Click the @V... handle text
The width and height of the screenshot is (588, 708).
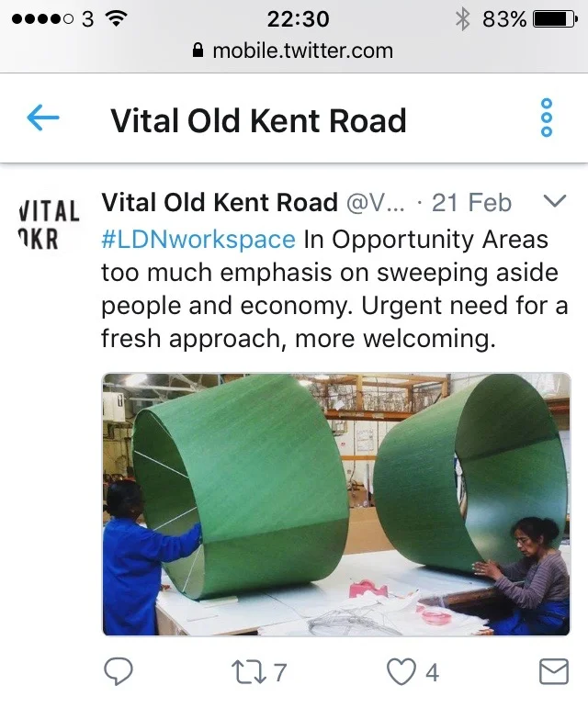coord(375,202)
